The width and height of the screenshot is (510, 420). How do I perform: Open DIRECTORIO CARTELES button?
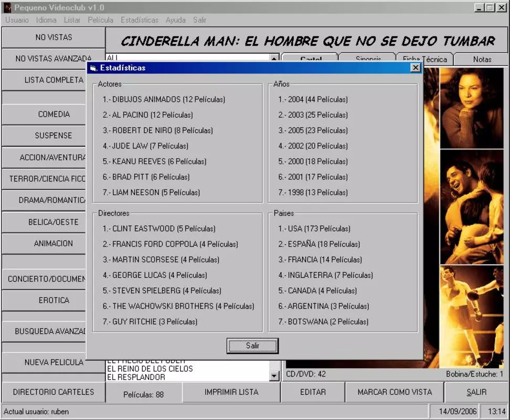pos(54,392)
